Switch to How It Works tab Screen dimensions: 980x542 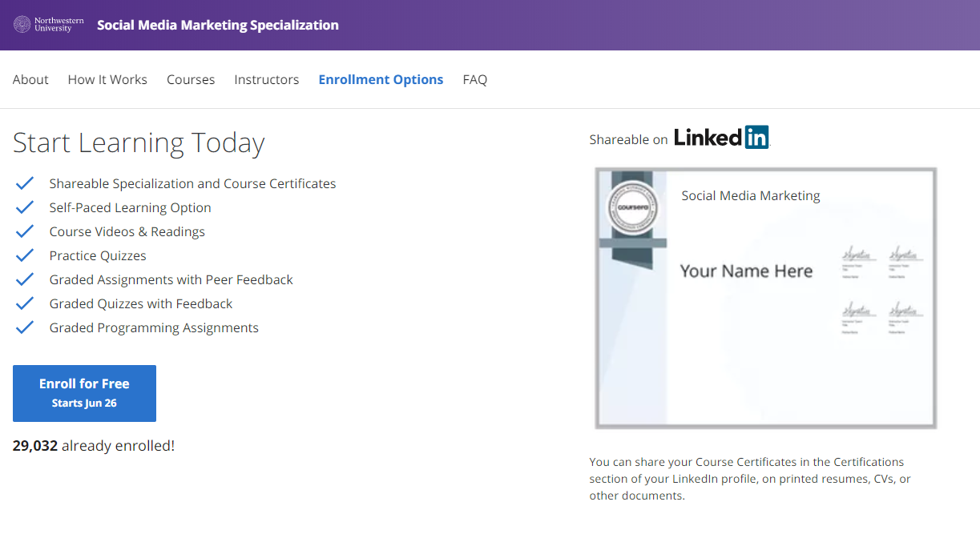click(107, 79)
